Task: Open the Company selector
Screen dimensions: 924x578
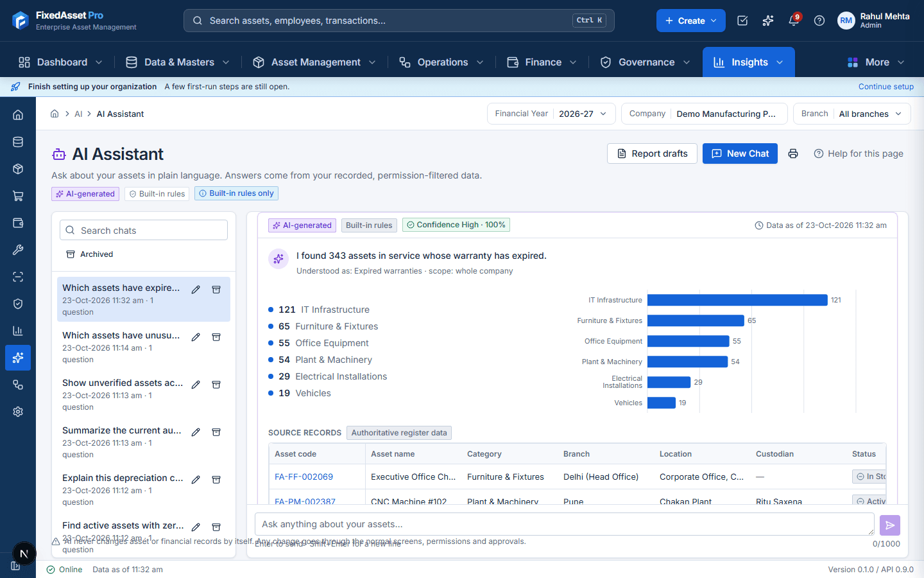Action: coord(704,114)
